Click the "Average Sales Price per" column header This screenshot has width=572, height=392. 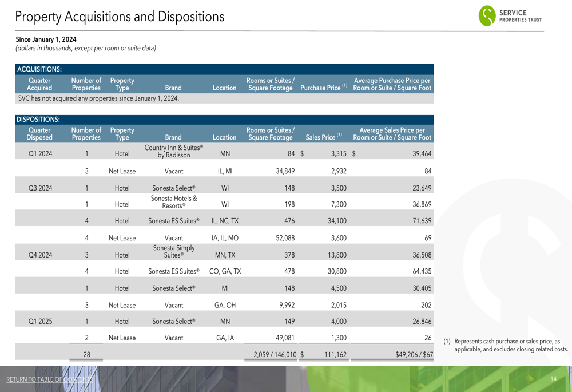tap(392, 133)
